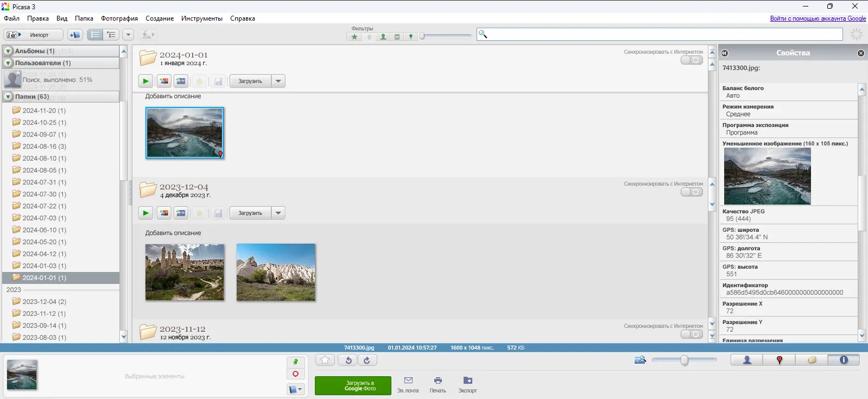Click the create movie icon for 2024-01-01
This screenshot has height=399, width=868.
pyautogui.click(x=181, y=81)
